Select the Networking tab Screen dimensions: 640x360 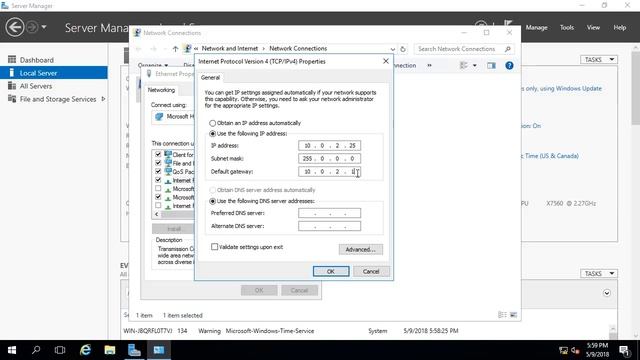pos(161,90)
